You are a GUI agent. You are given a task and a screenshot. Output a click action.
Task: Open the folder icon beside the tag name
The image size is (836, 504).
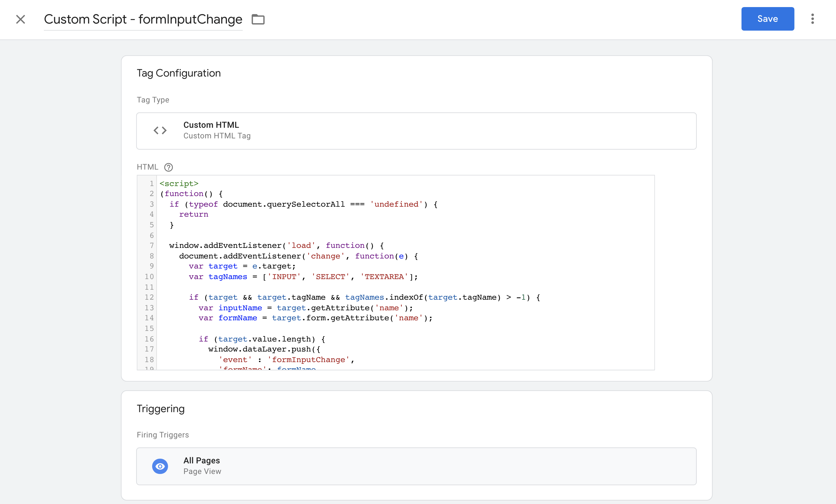tap(258, 19)
